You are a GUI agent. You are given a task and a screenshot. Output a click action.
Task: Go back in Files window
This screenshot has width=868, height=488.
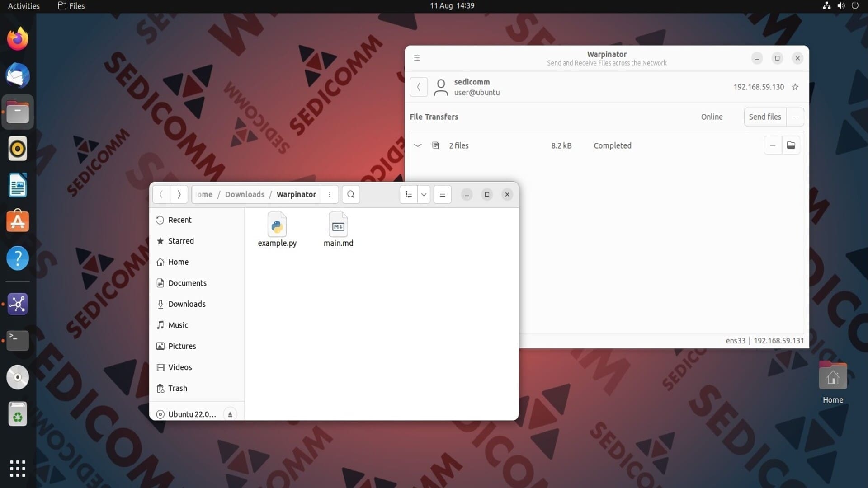(x=161, y=194)
